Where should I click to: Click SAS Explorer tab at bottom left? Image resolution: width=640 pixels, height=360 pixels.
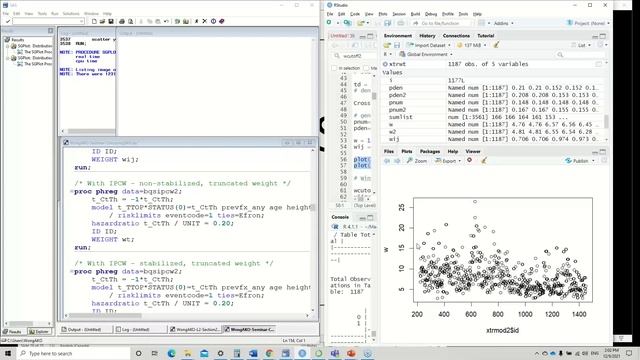click(39, 331)
